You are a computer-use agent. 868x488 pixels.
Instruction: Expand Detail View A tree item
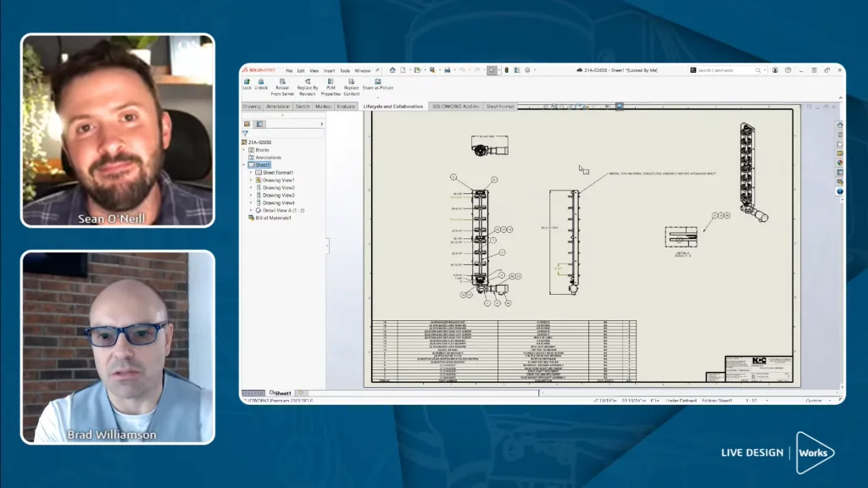click(x=251, y=210)
